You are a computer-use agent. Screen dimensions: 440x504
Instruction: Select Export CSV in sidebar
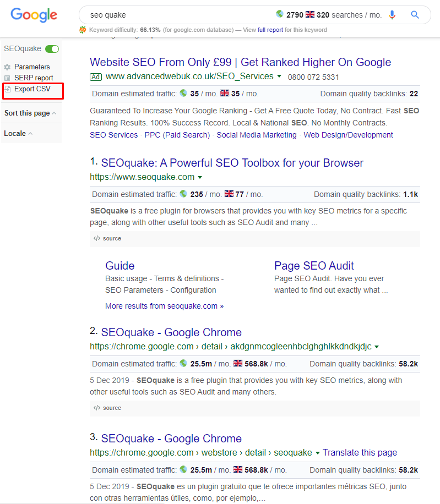[x=32, y=89]
